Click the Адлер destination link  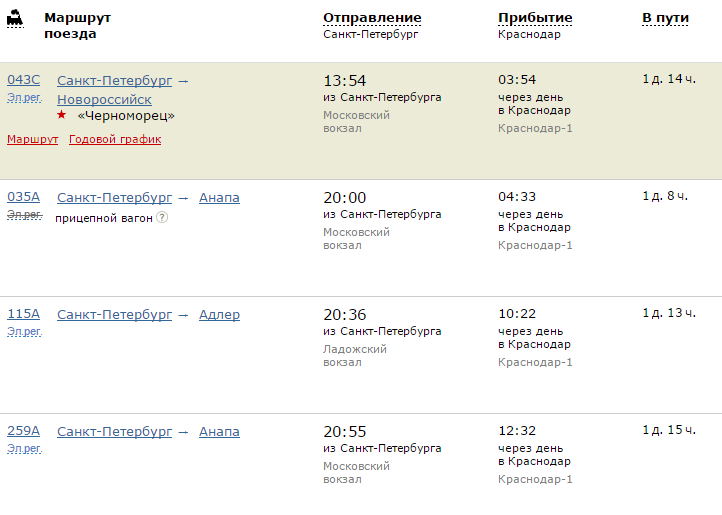click(x=219, y=314)
